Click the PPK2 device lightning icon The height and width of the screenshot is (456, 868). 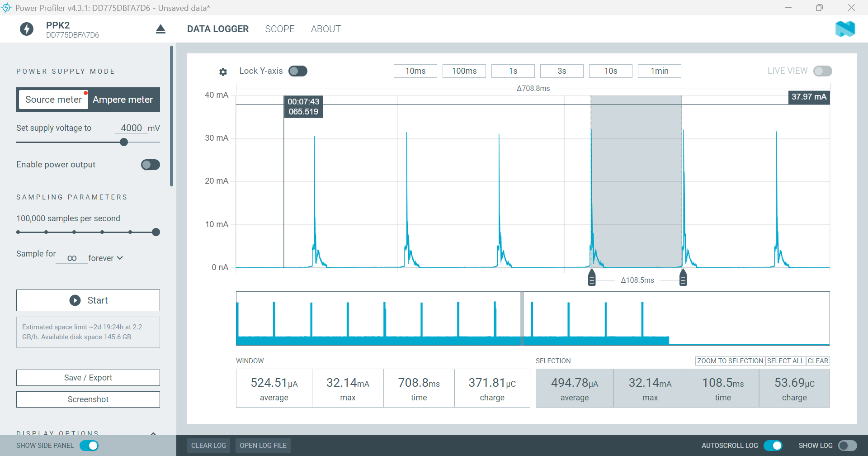(27, 29)
